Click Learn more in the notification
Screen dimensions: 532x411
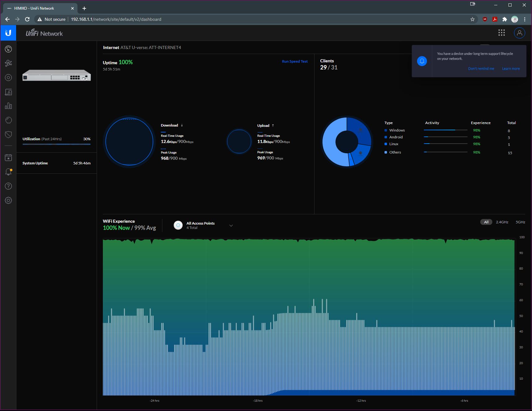tap(511, 69)
